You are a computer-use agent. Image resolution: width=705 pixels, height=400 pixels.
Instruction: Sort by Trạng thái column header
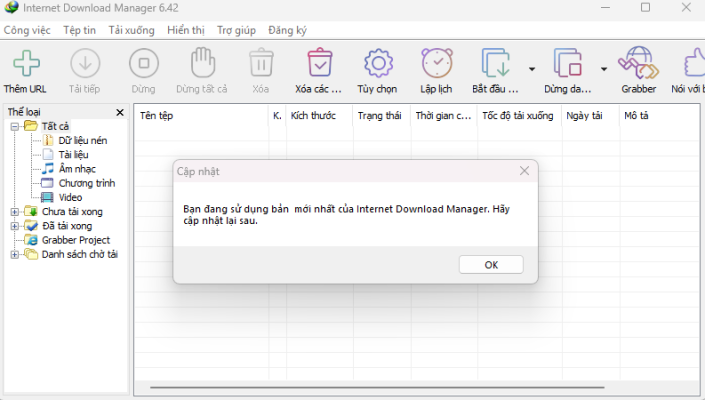[382, 116]
